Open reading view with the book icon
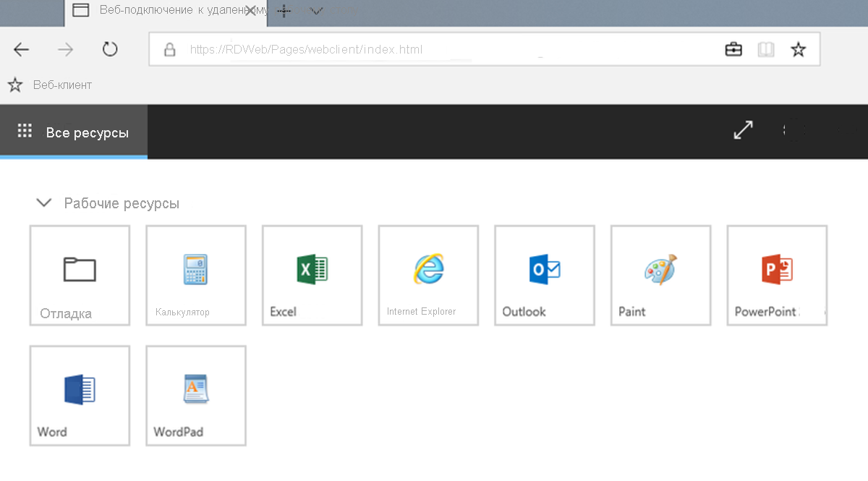Image resolution: width=868 pixels, height=481 pixels. point(766,49)
